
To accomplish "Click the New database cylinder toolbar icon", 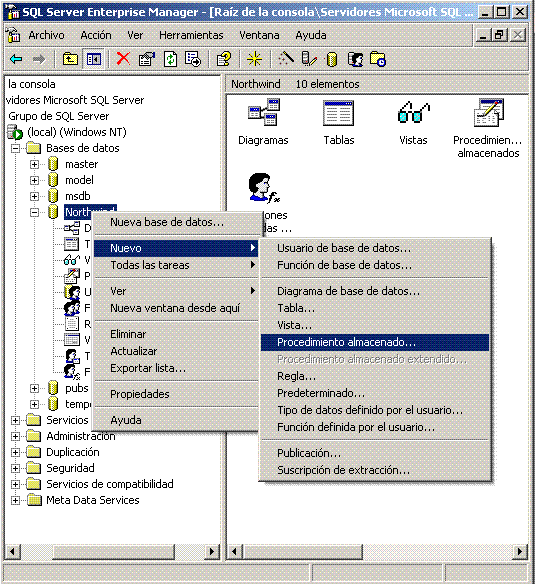I will coord(331,59).
